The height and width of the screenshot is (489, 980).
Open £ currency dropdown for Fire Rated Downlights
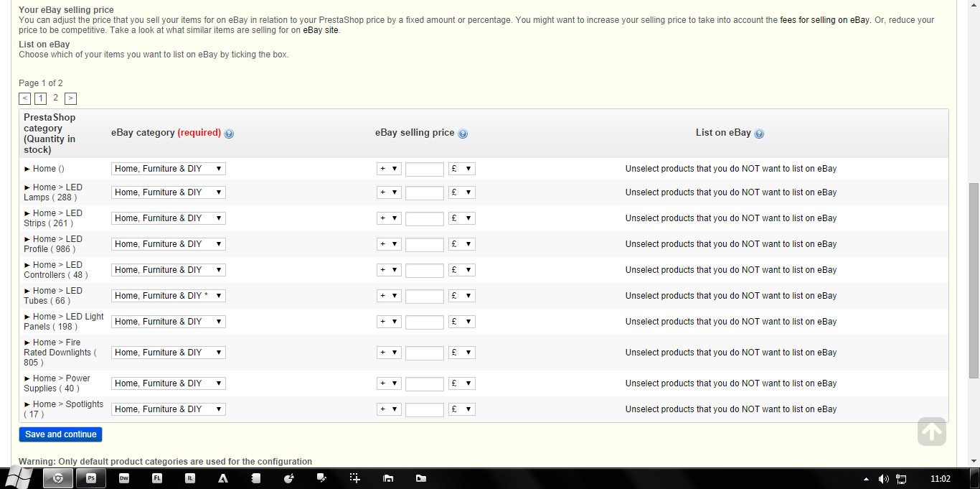click(x=462, y=353)
